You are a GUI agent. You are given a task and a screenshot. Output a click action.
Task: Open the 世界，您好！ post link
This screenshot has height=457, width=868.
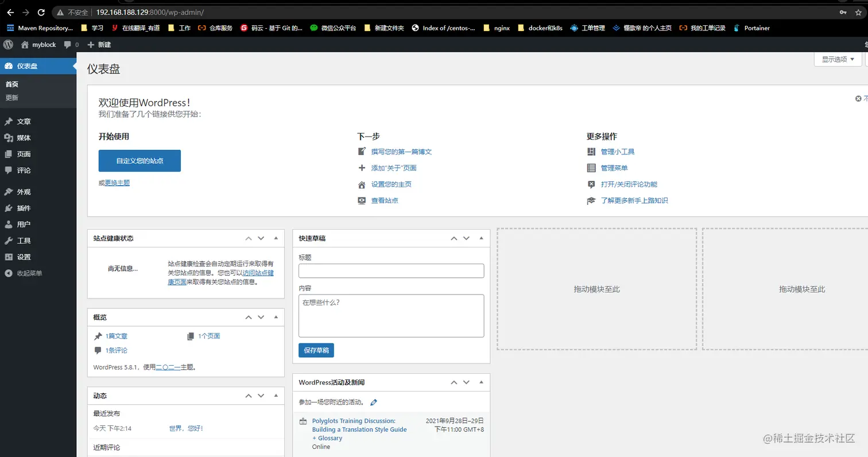[186, 428]
